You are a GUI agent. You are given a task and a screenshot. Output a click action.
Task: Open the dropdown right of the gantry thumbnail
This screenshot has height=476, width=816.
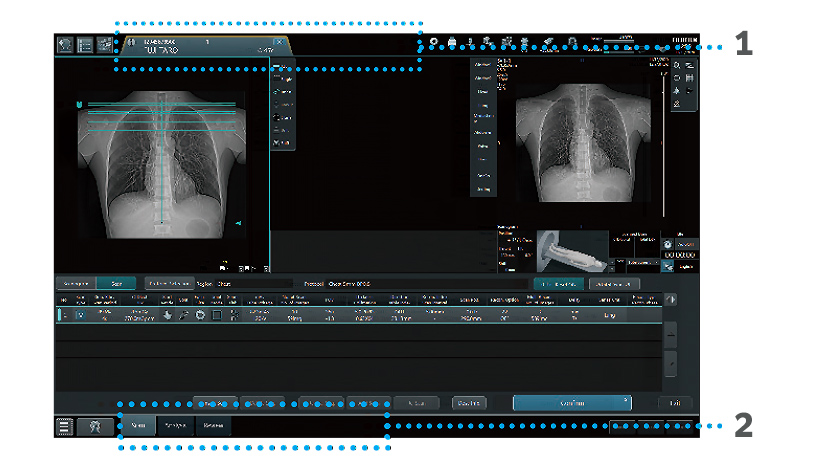(643, 263)
